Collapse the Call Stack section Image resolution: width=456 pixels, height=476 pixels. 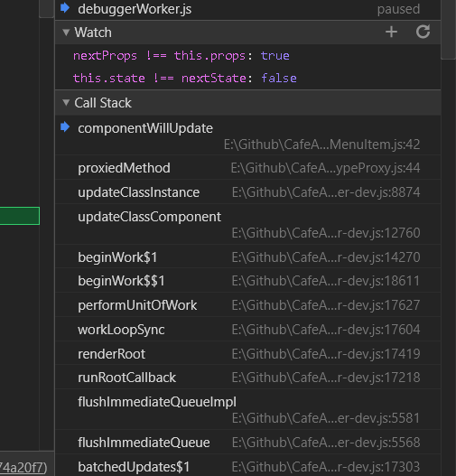(66, 103)
